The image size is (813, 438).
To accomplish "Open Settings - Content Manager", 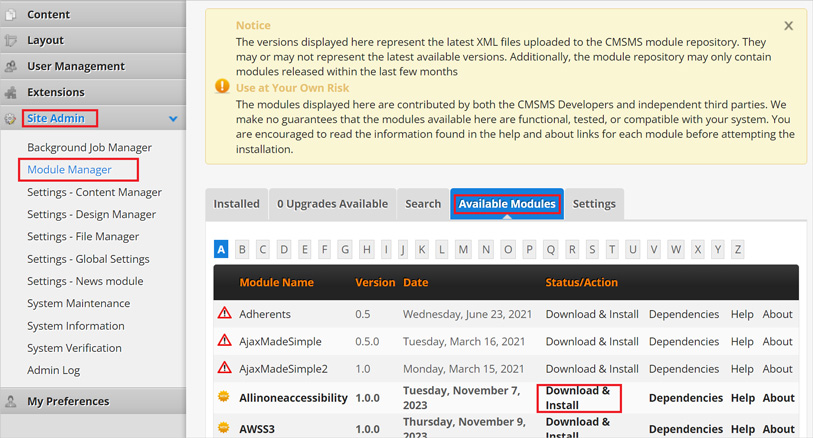I will 94,192.
